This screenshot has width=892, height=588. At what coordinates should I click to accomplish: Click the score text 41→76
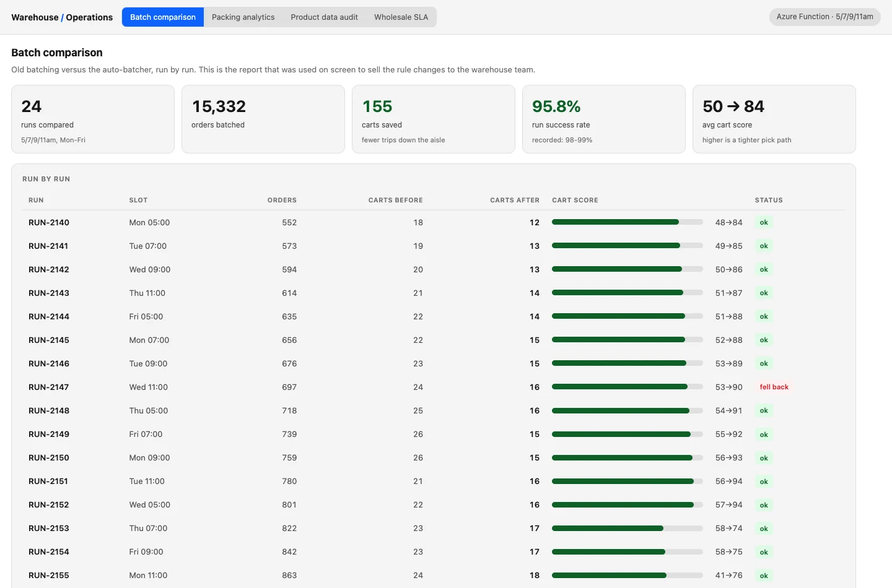pos(728,575)
